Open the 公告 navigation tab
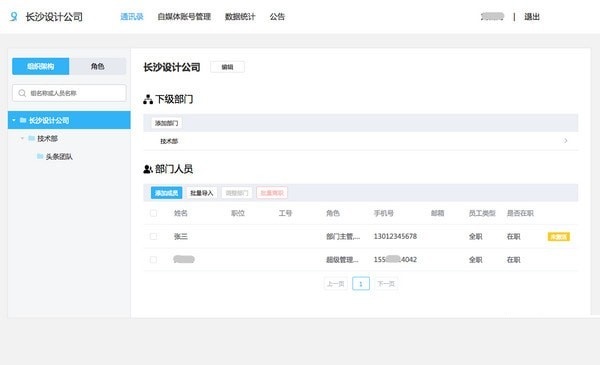 [x=277, y=16]
